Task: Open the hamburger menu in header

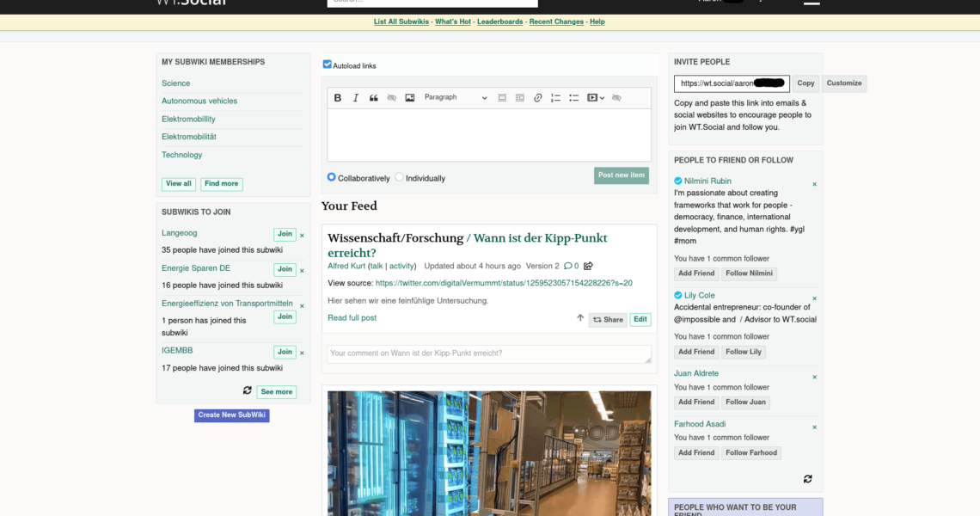Action: click(x=811, y=3)
